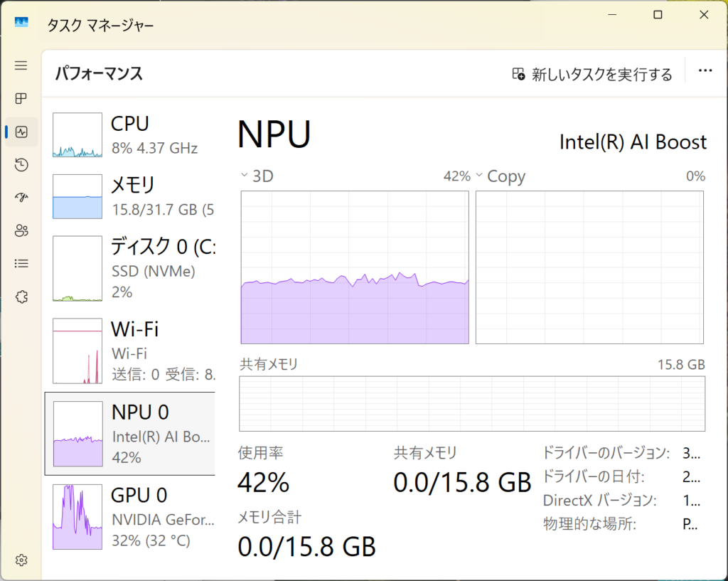Click the NPU 0 usage thumbnail graph

(78, 434)
